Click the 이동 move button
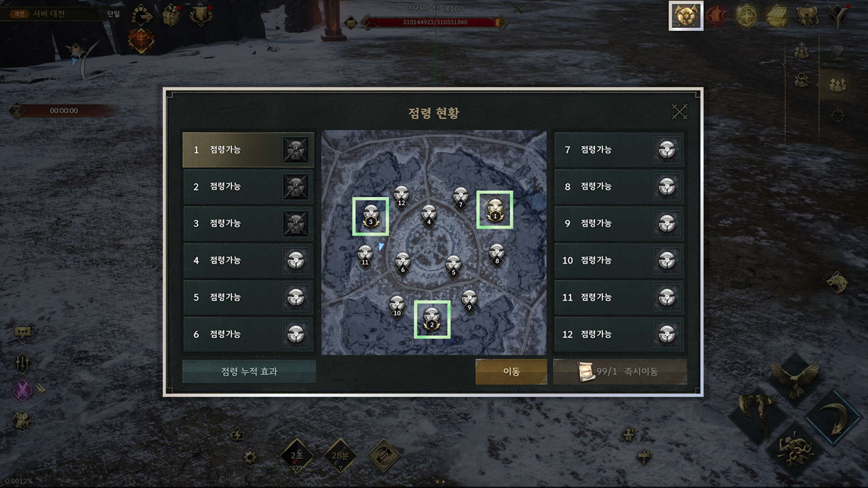868x488 pixels. [x=511, y=371]
